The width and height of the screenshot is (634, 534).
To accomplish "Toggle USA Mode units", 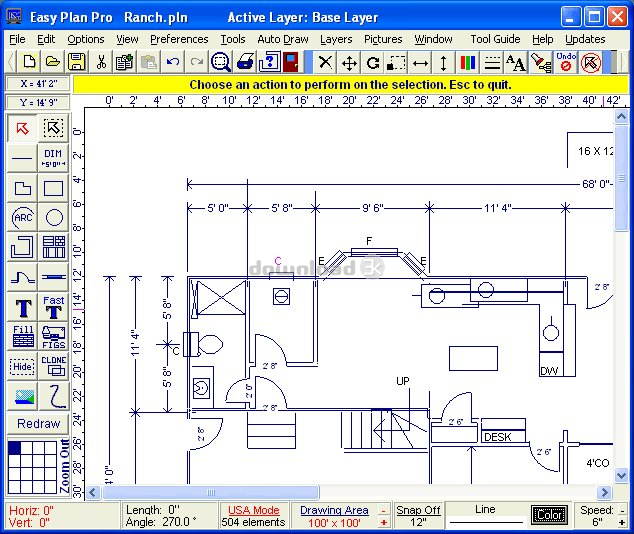I will [x=253, y=510].
